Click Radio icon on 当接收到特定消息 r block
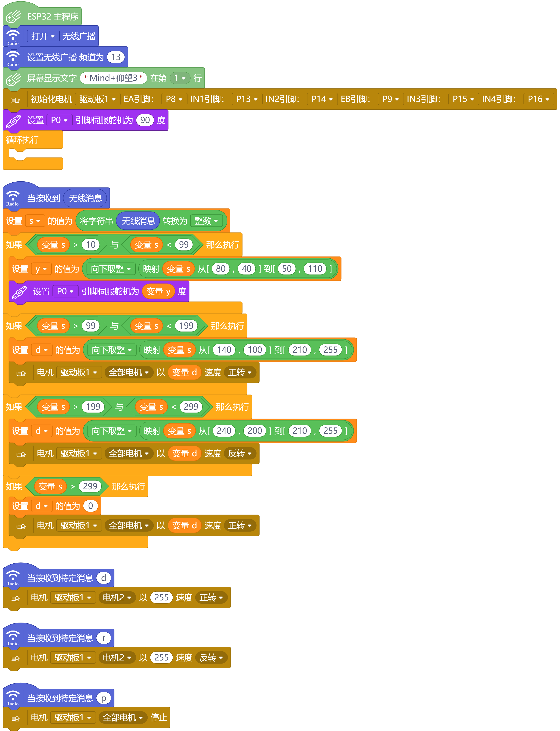 coord(13,638)
